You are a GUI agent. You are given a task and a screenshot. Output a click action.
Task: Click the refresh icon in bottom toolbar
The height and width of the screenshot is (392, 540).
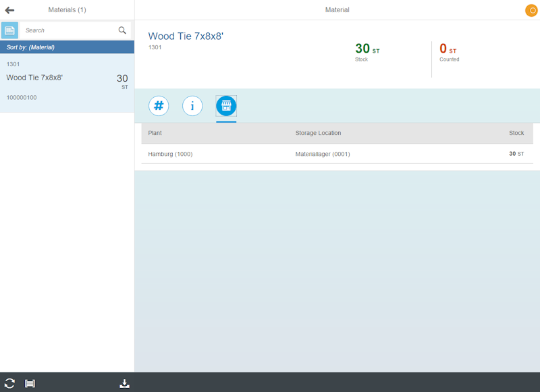(9, 383)
